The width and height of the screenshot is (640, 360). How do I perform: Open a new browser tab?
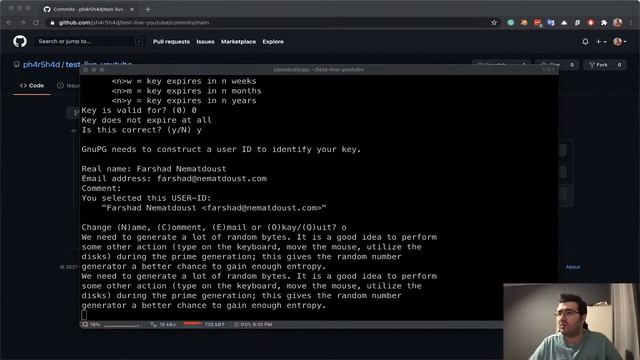click(148, 9)
